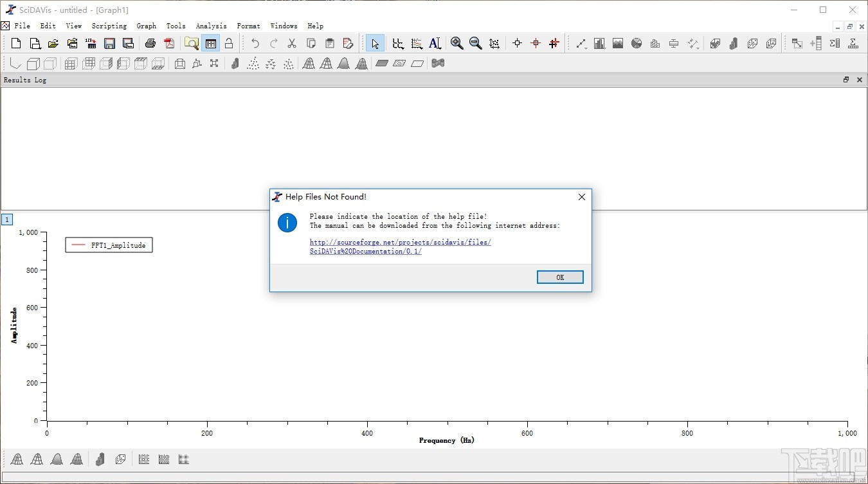The image size is (868, 484).
Task: Click the Save project floppy icon
Action: click(x=110, y=43)
